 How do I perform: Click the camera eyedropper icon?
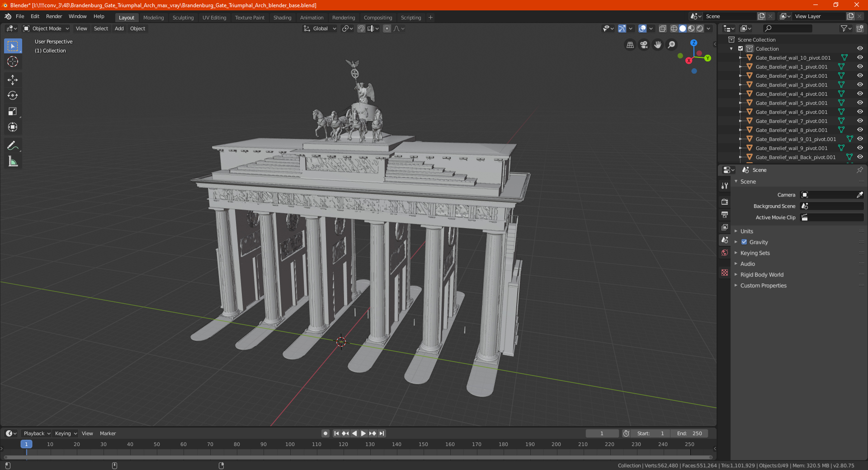pos(859,195)
